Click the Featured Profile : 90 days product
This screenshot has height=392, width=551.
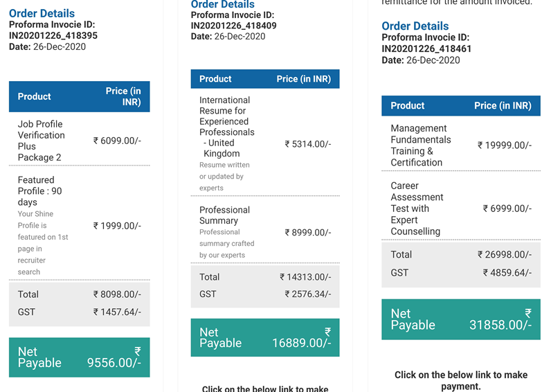[39, 190]
